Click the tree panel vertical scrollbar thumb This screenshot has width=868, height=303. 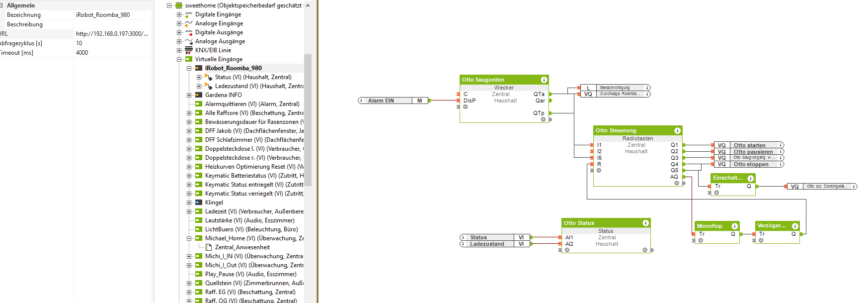pos(308,119)
